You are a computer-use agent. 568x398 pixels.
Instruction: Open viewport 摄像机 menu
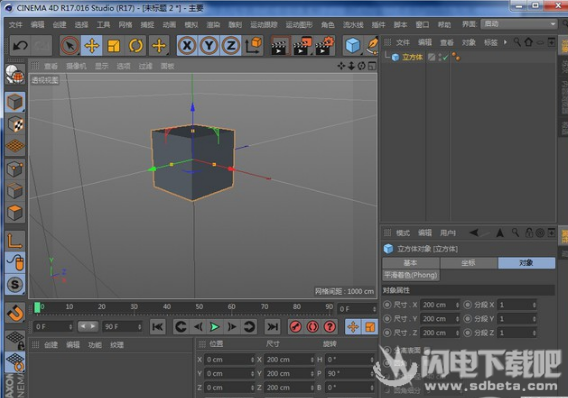(76, 66)
